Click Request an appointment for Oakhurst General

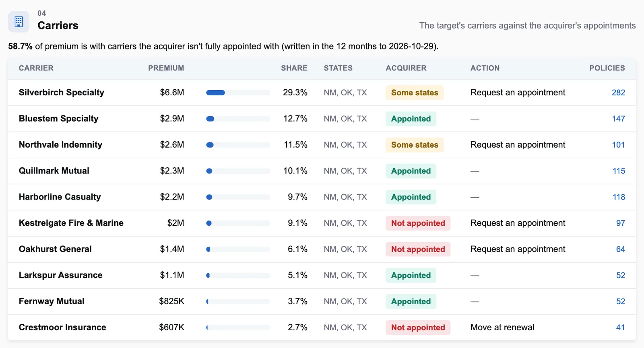click(518, 249)
